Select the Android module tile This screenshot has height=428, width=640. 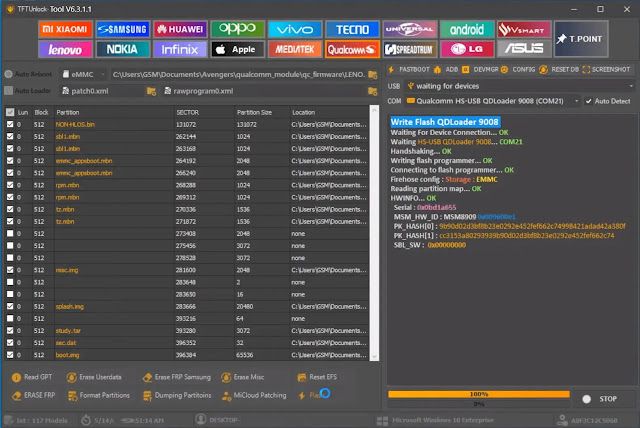coord(467,29)
